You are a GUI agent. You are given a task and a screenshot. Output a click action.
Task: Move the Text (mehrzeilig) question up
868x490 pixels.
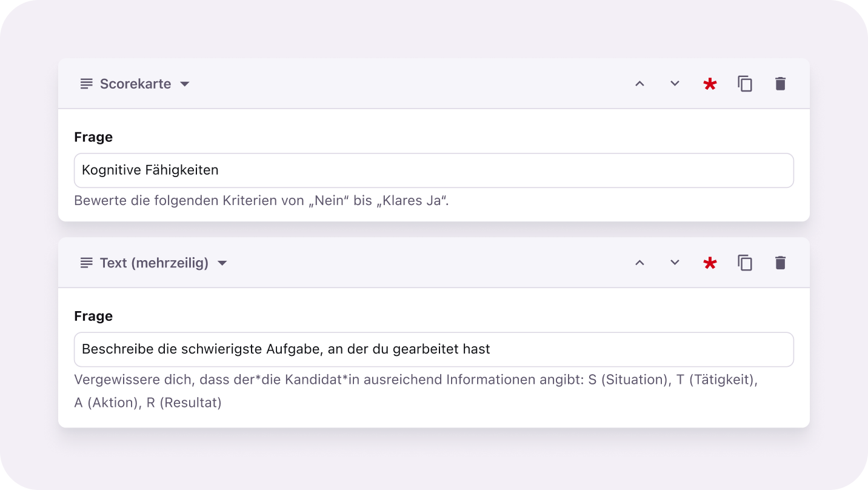click(639, 263)
